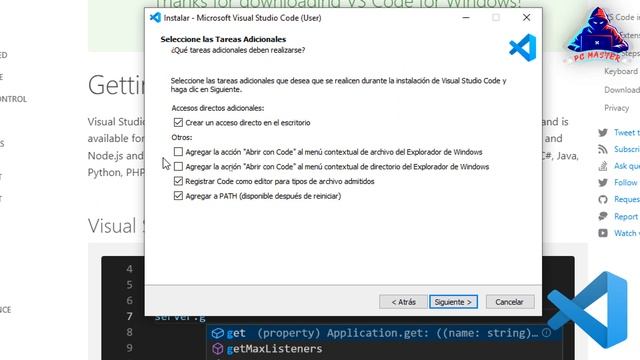The image size is (640, 360).
Task: Click the VS Code logo in installer header
Action: (523, 48)
